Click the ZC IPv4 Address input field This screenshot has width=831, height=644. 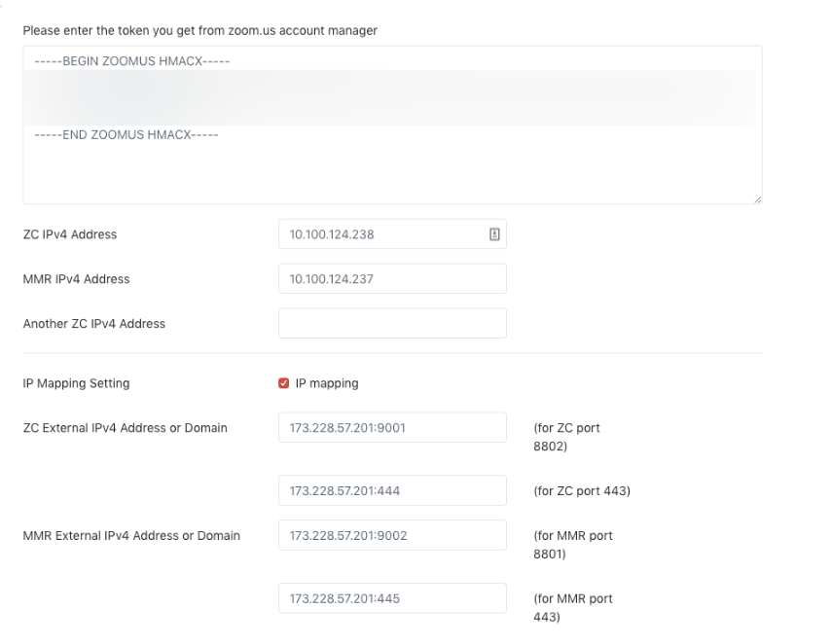point(384,234)
